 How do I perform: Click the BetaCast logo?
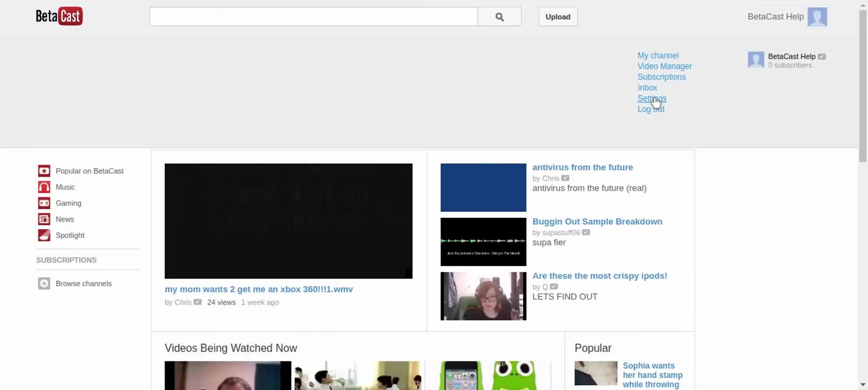click(x=59, y=16)
